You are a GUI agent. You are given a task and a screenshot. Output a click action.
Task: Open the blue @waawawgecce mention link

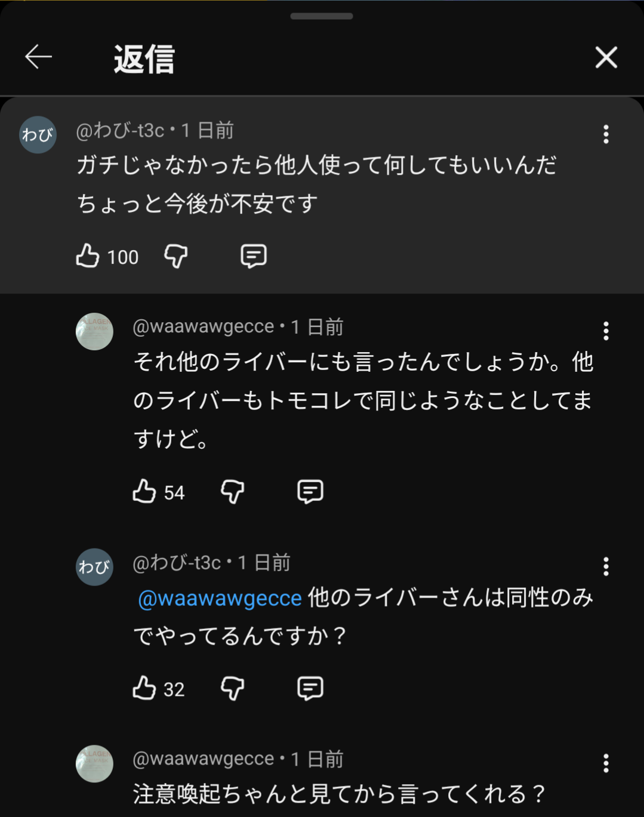[220, 598]
